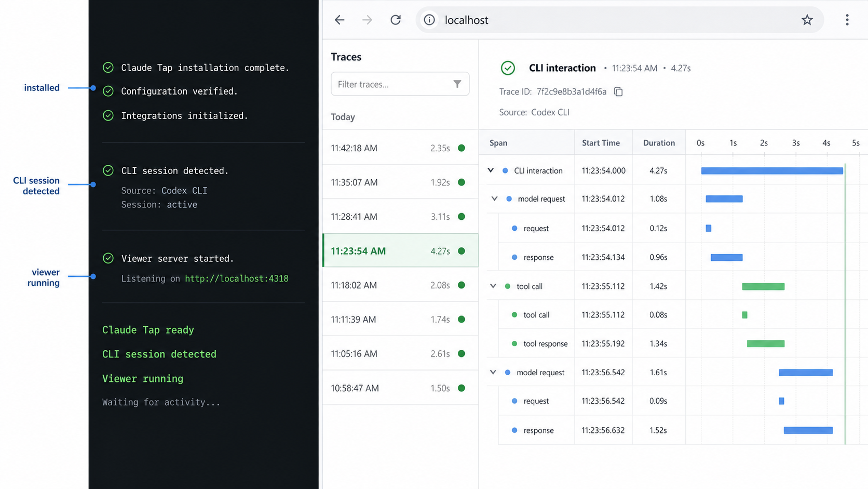Click the 0.09s duration cell
Screen dimensions: 868x489
pos(658,401)
